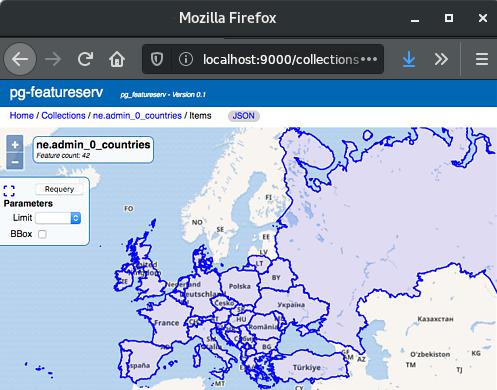Image resolution: width=497 pixels, height=390 pixels.
Task: Click the ne.admin_0_countries map title
Action: (93, 144)
